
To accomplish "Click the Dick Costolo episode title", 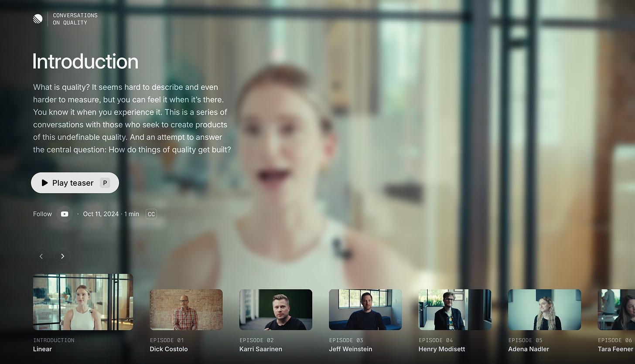I will pyautogui.click(x=169, y=349).
